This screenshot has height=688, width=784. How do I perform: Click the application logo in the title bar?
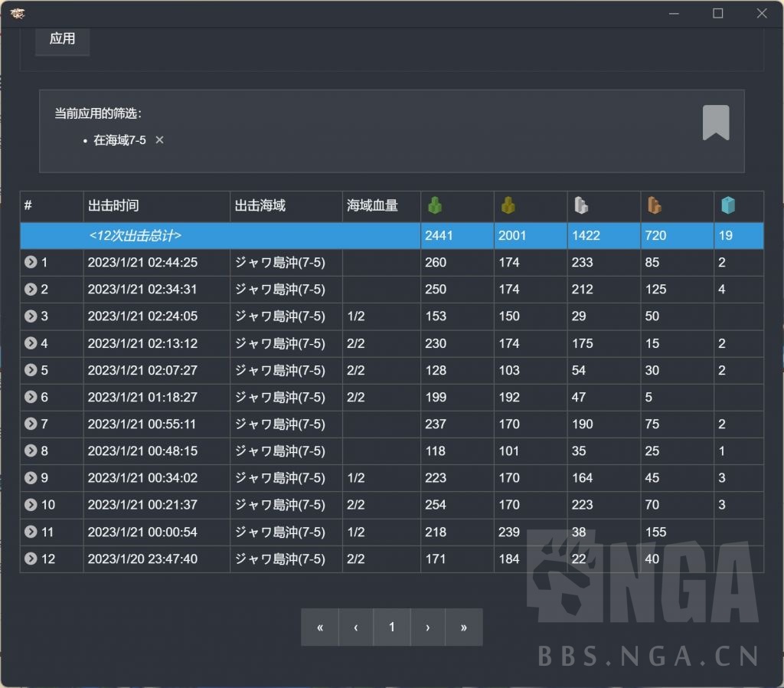tap(17, 13)
